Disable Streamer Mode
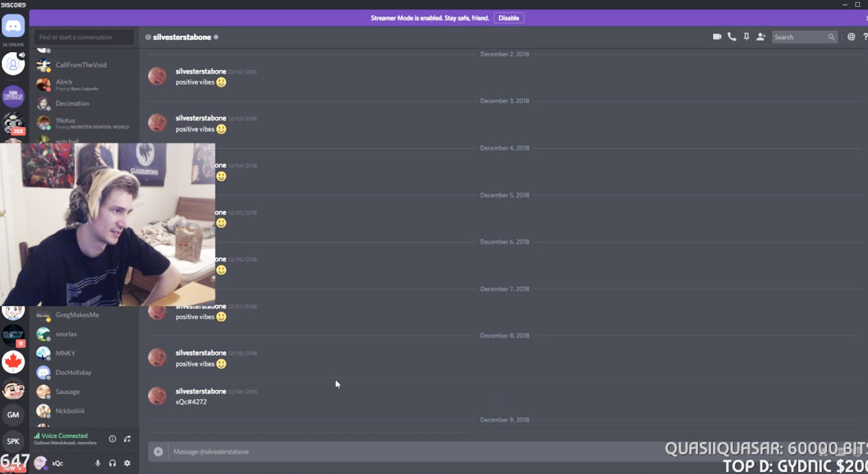Image resolution: width=868 pixels, height=474 pixels. click(x=509, y=18)
